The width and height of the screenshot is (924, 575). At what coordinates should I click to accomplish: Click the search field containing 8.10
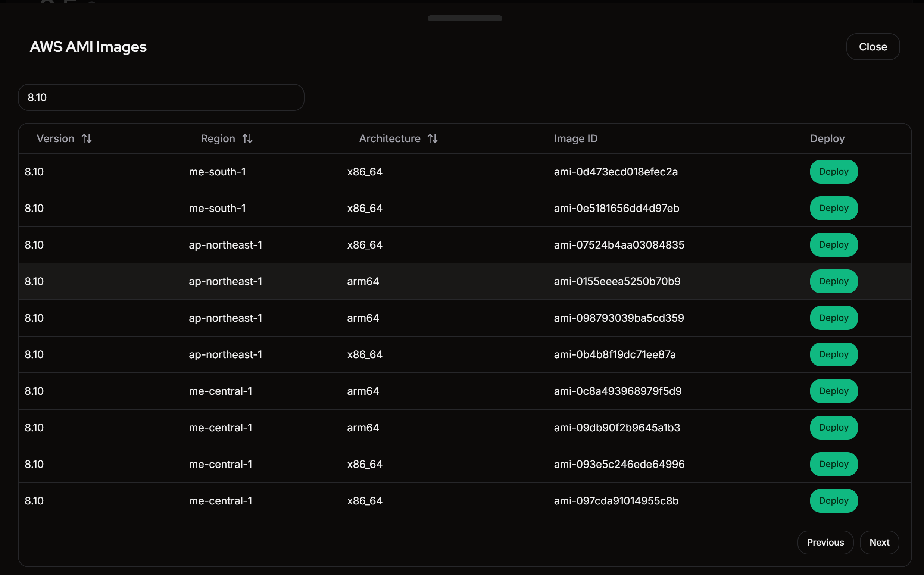click(161, 97)
